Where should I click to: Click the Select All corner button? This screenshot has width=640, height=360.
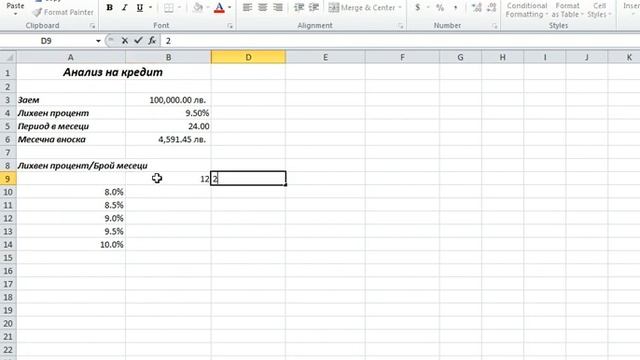click(x=8, y=57)
